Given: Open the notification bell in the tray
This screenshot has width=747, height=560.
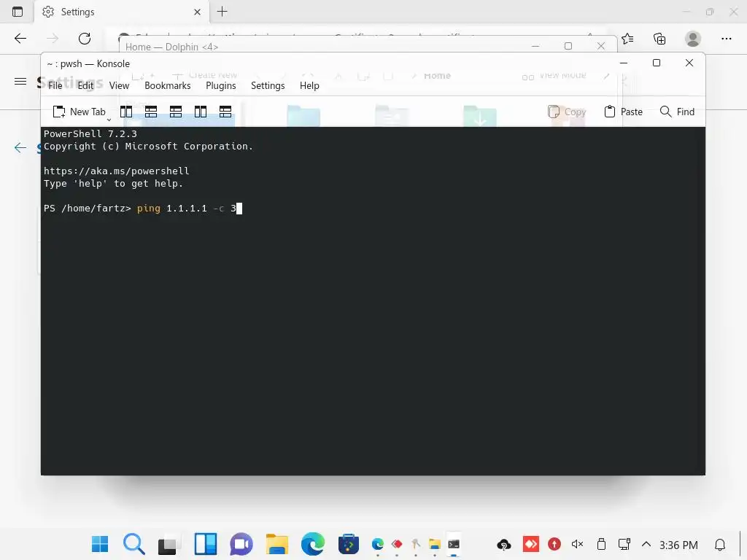Looking at the screenshot, I should [x=720, y=544].
